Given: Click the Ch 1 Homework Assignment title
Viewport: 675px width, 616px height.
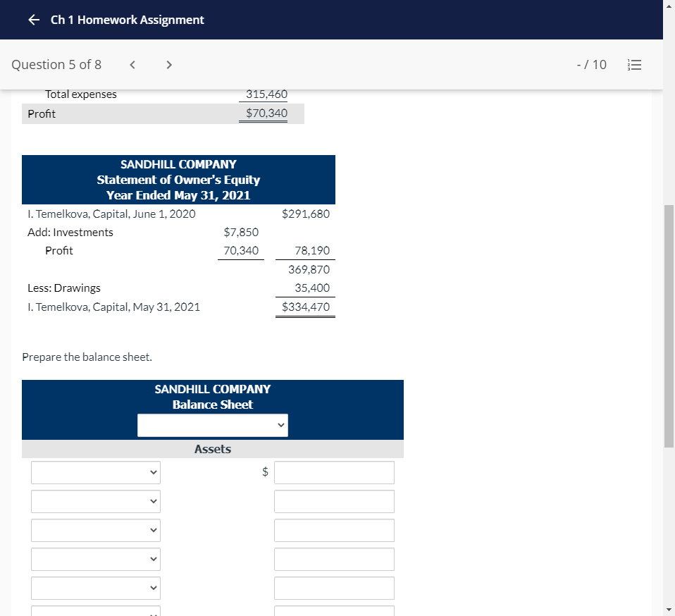Looking at the screenshot, I should pos(127,20).
